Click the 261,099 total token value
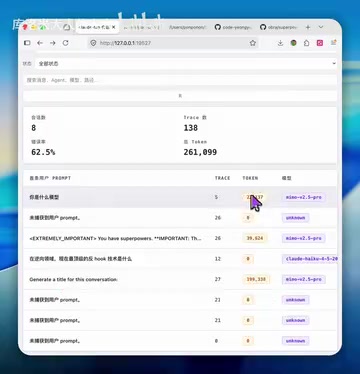 click(200, 152)
